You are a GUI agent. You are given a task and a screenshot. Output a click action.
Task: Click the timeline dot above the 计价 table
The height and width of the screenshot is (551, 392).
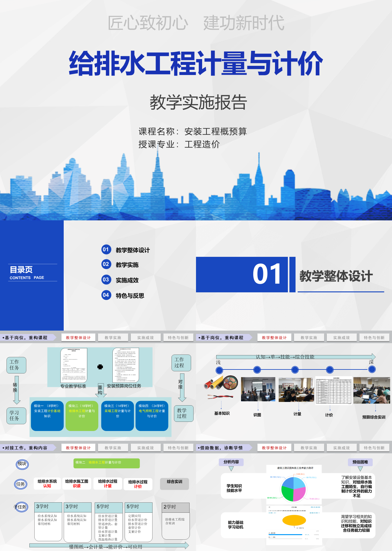330,370
